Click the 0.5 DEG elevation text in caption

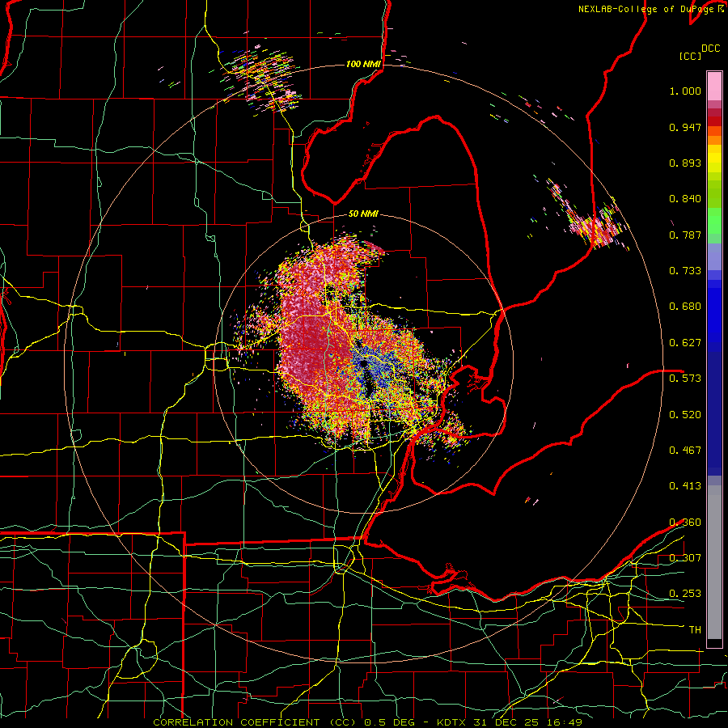tap(390, 722)
